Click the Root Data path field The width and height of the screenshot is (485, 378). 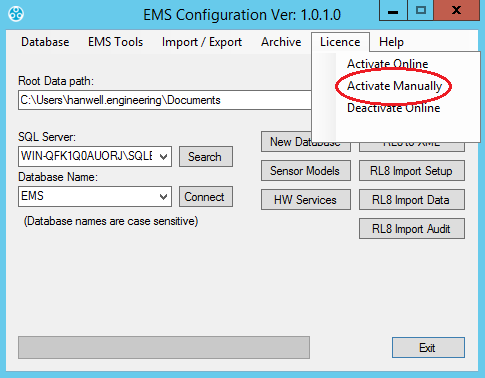pyautogui.click(x=165, y=100)
